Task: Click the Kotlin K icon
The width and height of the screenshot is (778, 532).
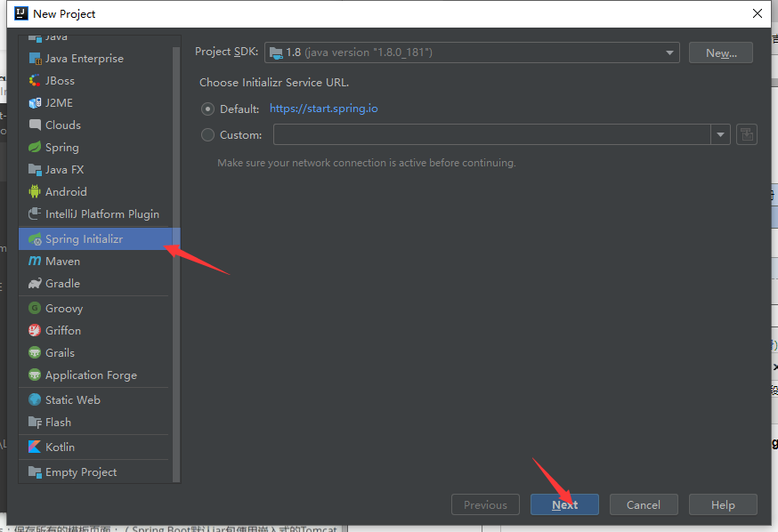Action: [x=35, y=447]
